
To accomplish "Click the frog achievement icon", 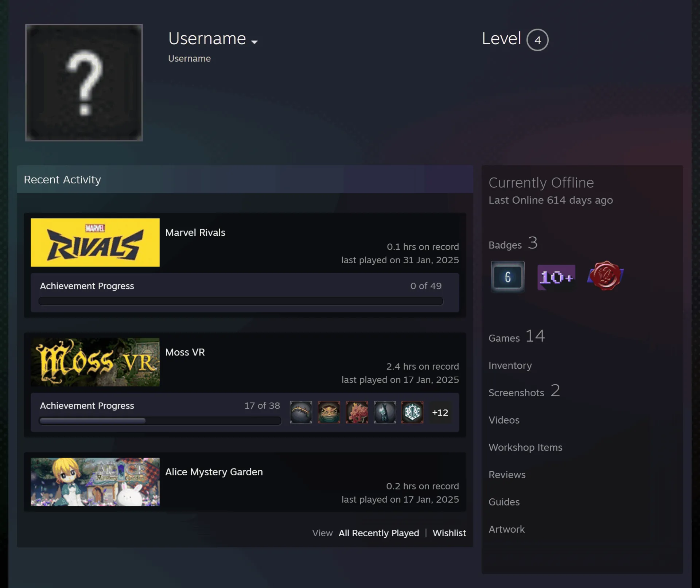I will pos(329,412).
